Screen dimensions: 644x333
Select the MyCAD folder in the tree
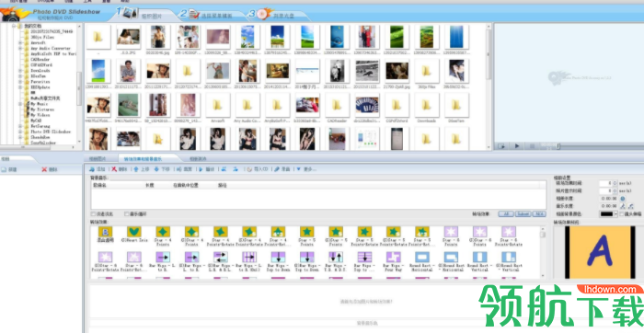[36, 121]
